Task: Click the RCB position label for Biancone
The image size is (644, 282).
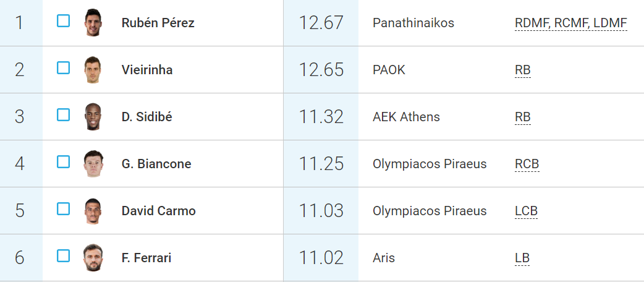Action: click(527, 164)
